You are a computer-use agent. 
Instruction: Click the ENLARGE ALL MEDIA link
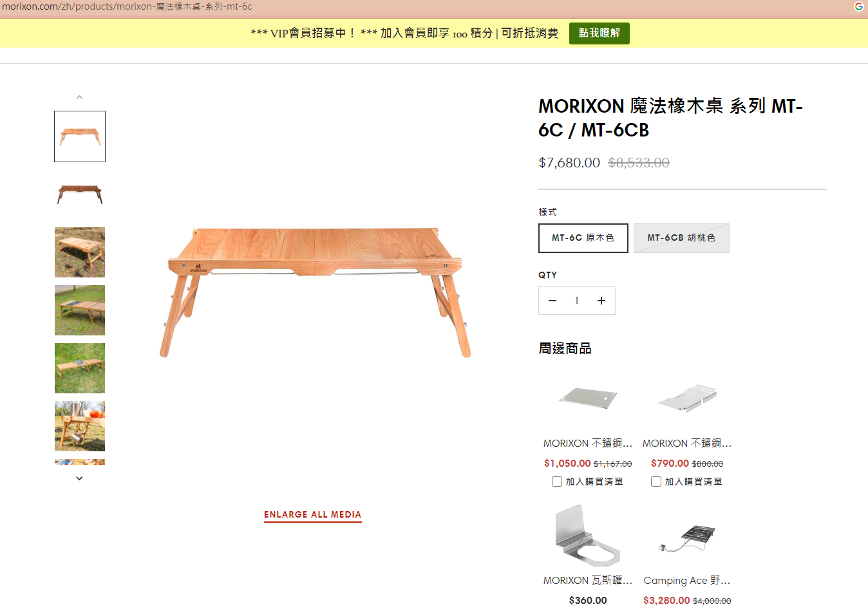[313, 514]
